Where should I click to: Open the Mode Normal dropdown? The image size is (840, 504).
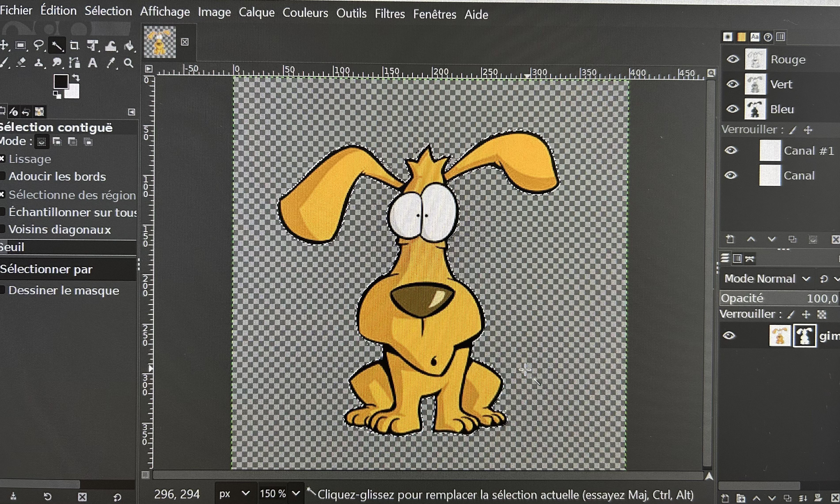click(x=766, y=279)
